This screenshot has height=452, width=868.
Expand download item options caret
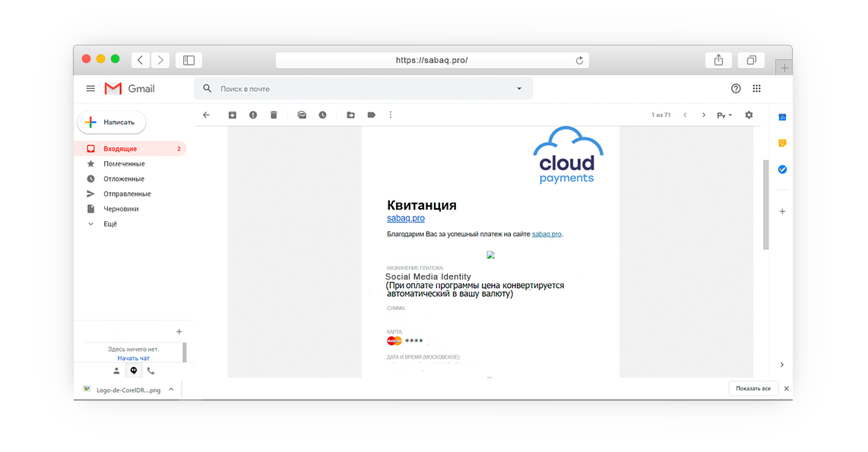(x=171, y=390)
